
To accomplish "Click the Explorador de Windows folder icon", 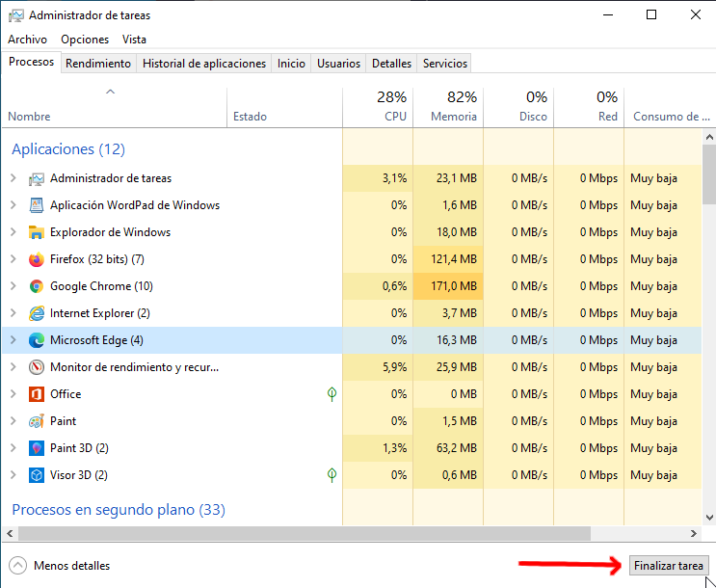I will click(36, 232).
